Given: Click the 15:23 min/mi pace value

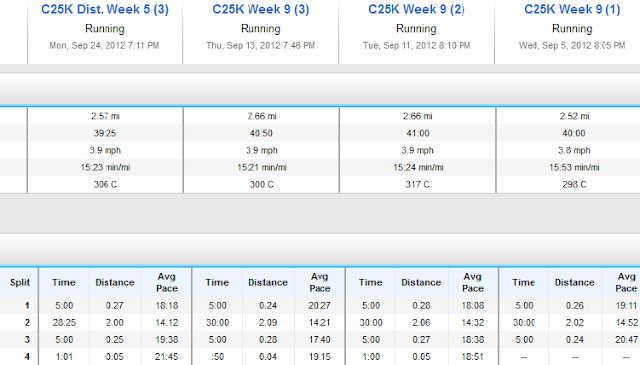Looking at the screenshot, I should tap(105, 167).
